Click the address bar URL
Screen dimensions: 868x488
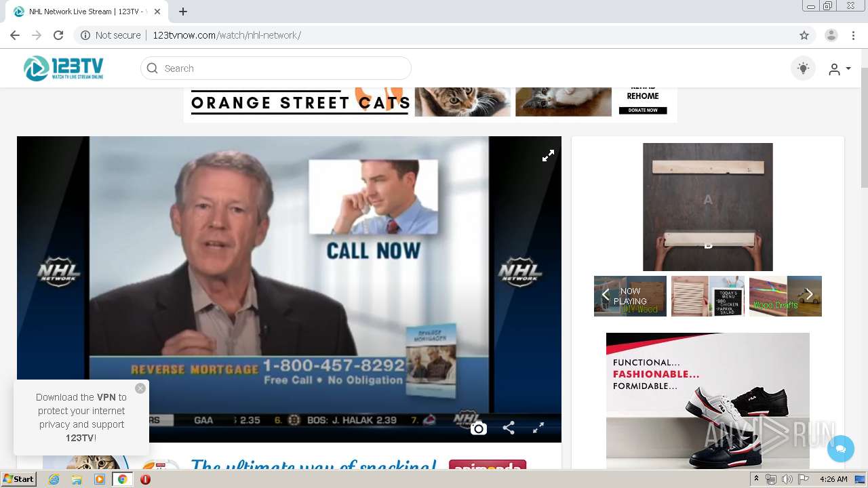[x=226, y=35]
